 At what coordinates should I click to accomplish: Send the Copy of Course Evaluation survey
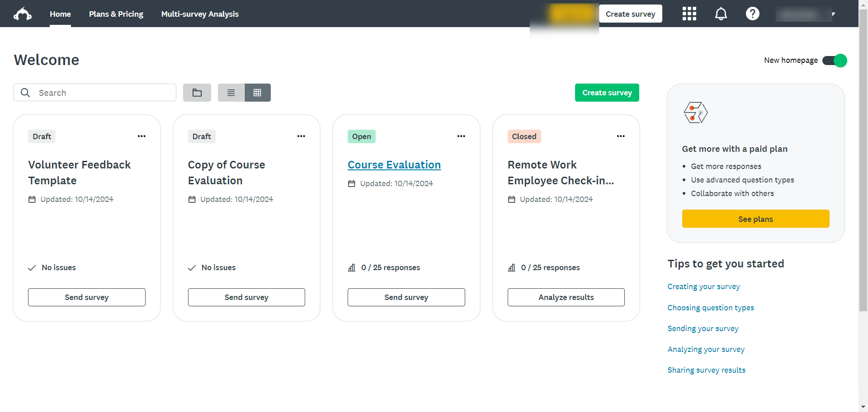coord(246,297)
